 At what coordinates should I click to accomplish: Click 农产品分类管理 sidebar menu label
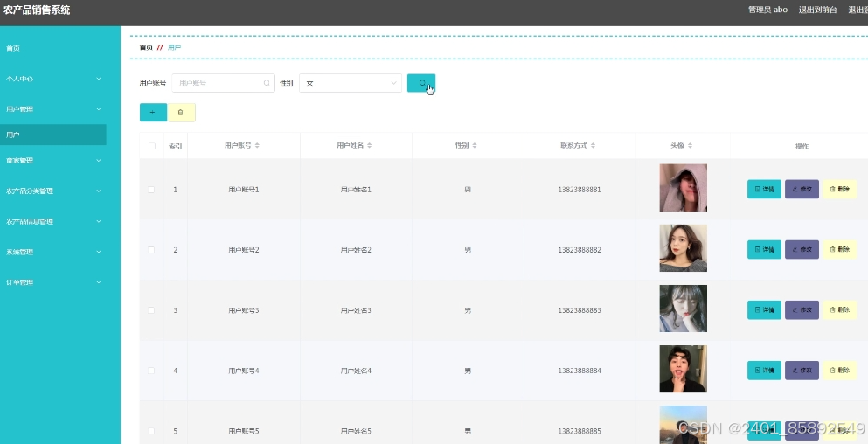coord(30,191)
